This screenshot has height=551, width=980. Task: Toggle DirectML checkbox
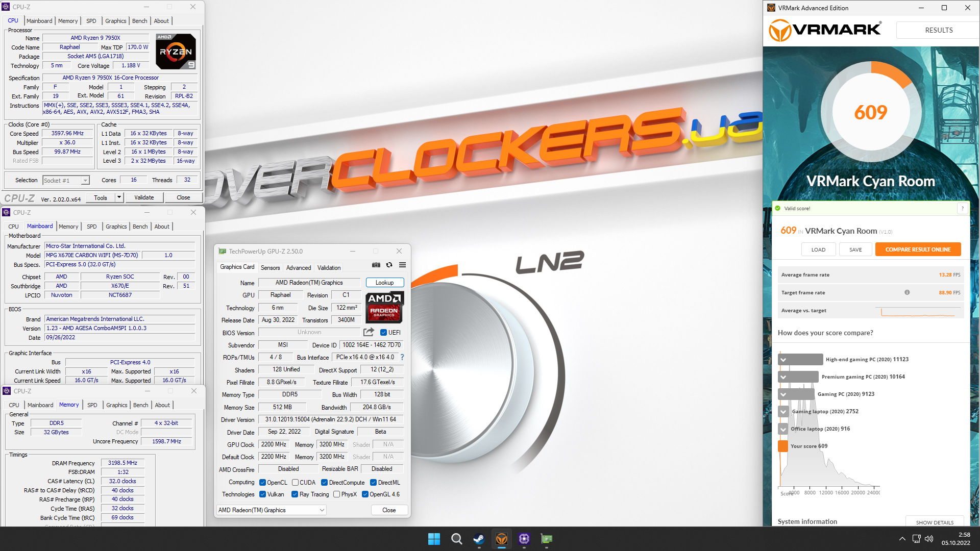tap(373, 483)
